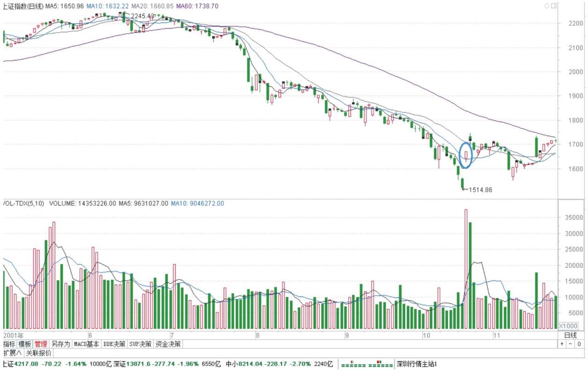Toggle the DDE决策 indicator

tap(114, 344)
